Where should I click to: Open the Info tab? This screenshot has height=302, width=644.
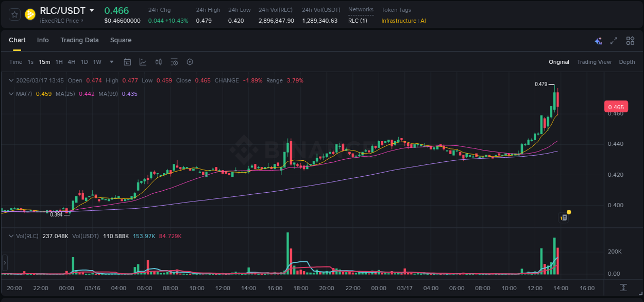pos(43,40)
